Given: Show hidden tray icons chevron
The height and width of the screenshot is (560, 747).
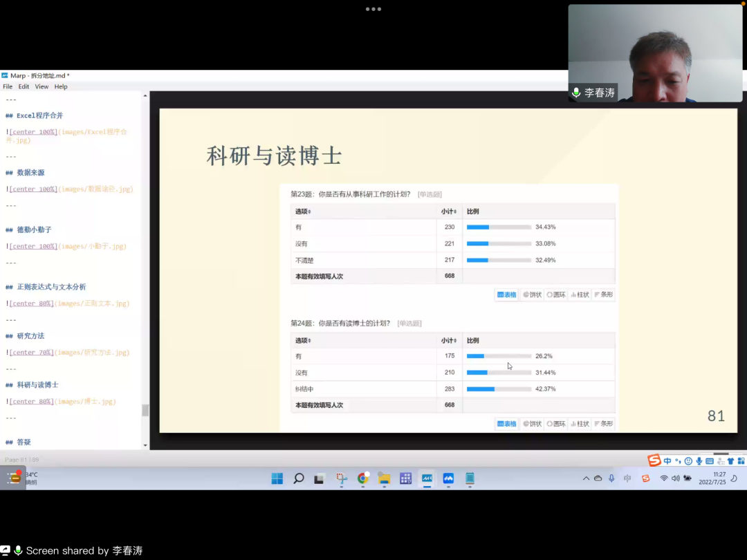Looking at the screenshot, I should 586,478.
